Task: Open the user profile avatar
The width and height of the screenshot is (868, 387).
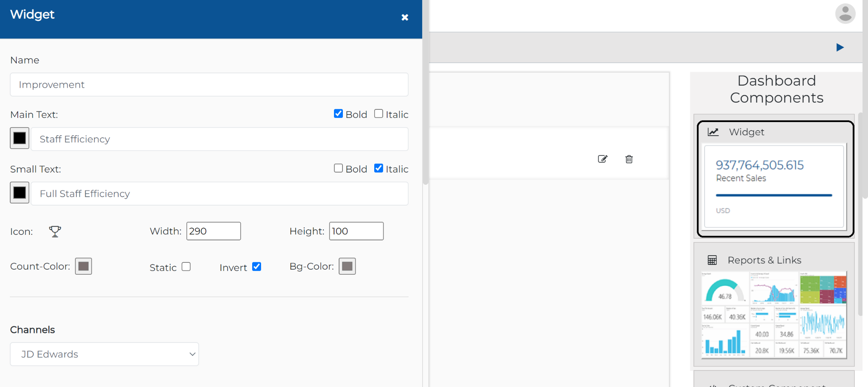Action: pos(845,14)
